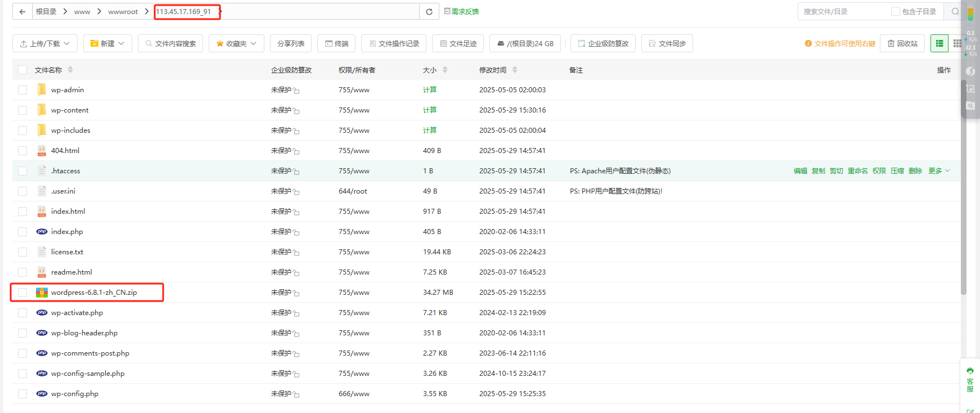
Task: Refresh the current directory listing
Action: 429,12
